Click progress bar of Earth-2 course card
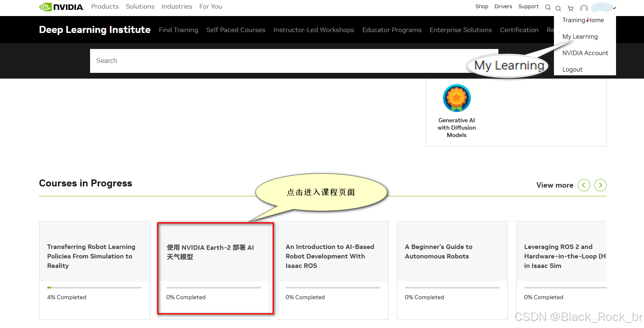 coord(214,288)
